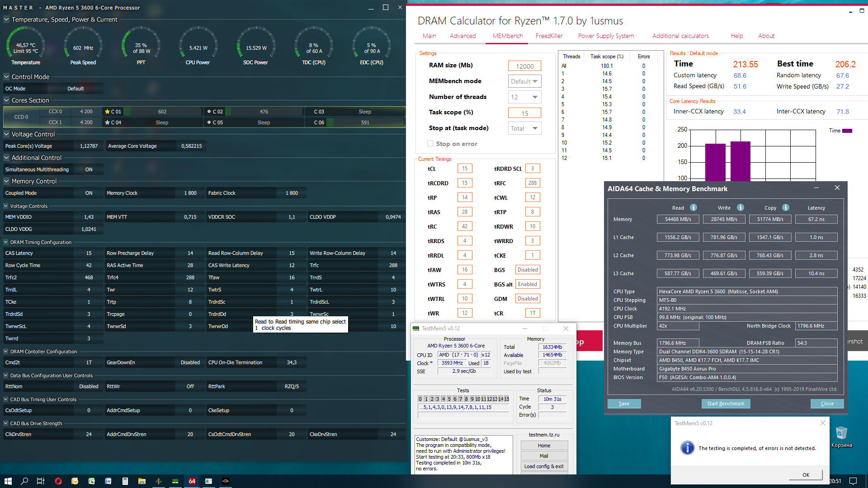
Task: Open the Number of threads dropdown
Action: coord(524,97)
